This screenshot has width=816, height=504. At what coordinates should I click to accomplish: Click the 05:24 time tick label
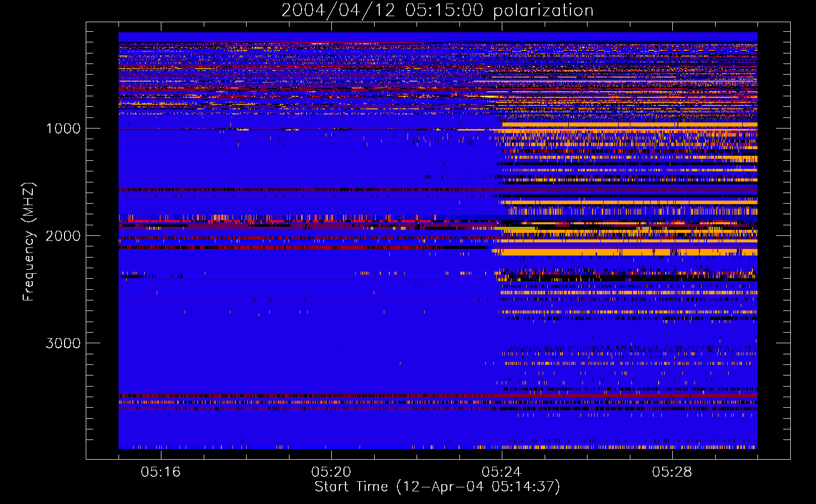(x=501, y=472)
